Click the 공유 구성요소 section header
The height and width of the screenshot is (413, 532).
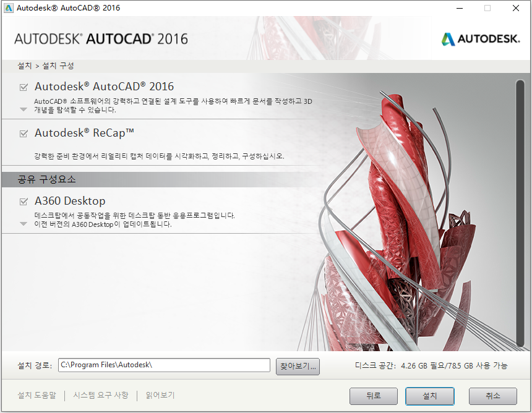click(x=46, y=179)
